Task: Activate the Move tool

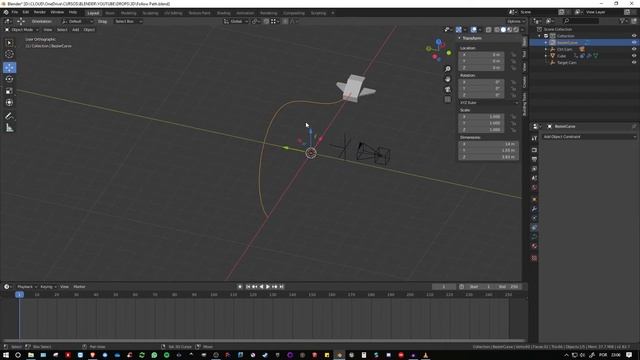Action: pos(9,67)
